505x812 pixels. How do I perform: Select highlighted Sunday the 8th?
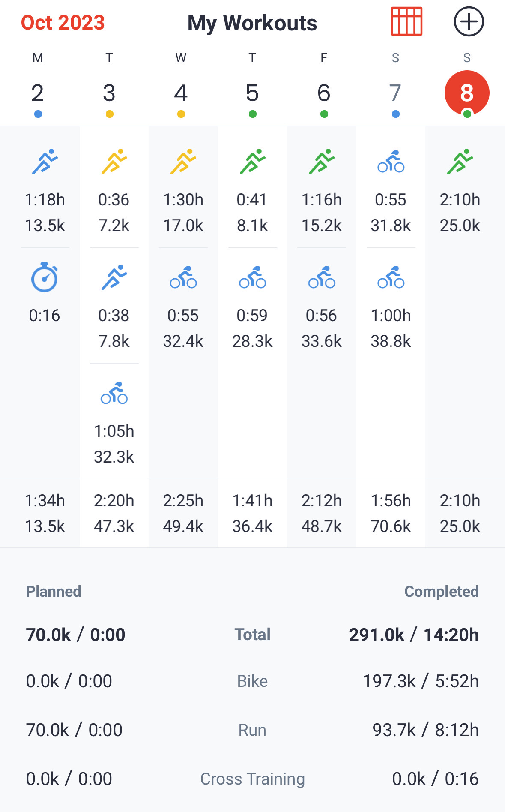(x=467, y=93)
